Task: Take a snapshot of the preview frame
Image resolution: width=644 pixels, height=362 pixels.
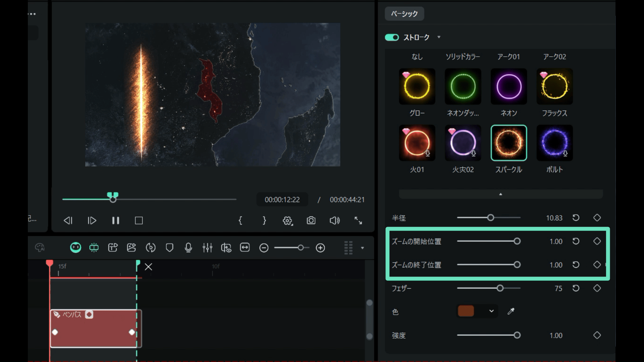Action: 311,221
